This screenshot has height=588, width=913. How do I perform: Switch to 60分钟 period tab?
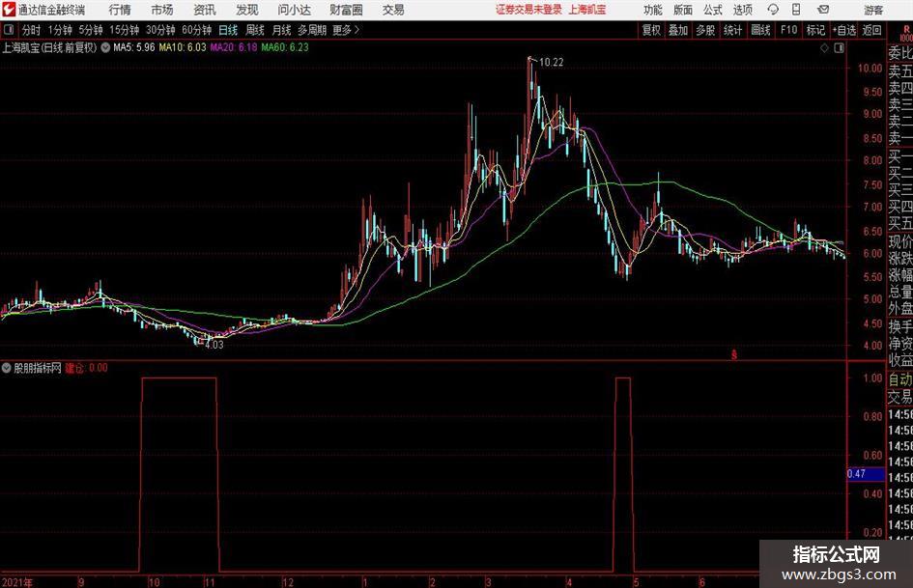pyautogui.click(x=197, y=30)
